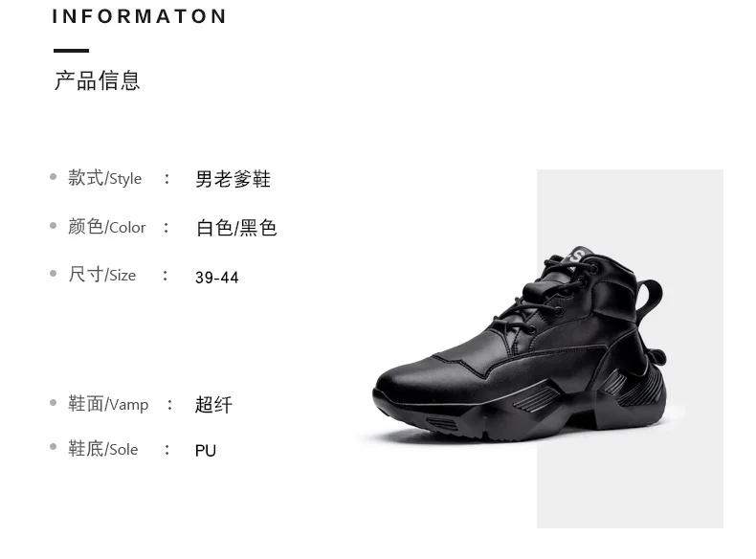The height and width of the screenshot is (559, 756).
Task: Click the PU sole material value
Action: pyautogui.click(x=206, y=451)
